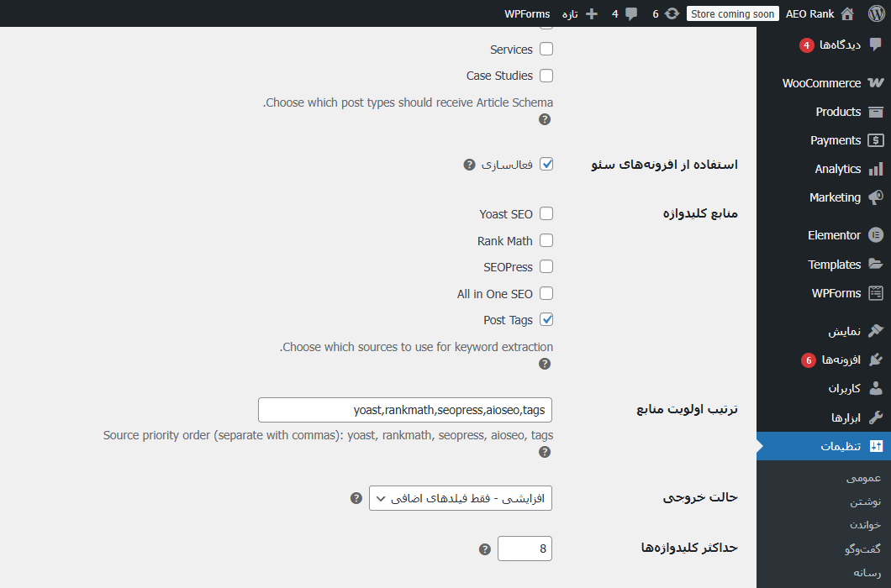Screen dimensions: 891x588
Task: Open the حالت خروجی dropdown
Action: click(x=461, y=498)
